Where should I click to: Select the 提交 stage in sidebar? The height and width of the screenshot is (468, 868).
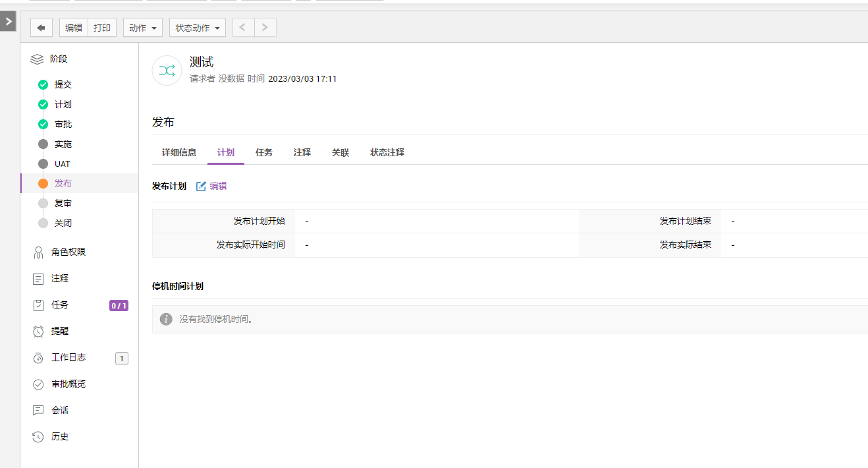63,84
